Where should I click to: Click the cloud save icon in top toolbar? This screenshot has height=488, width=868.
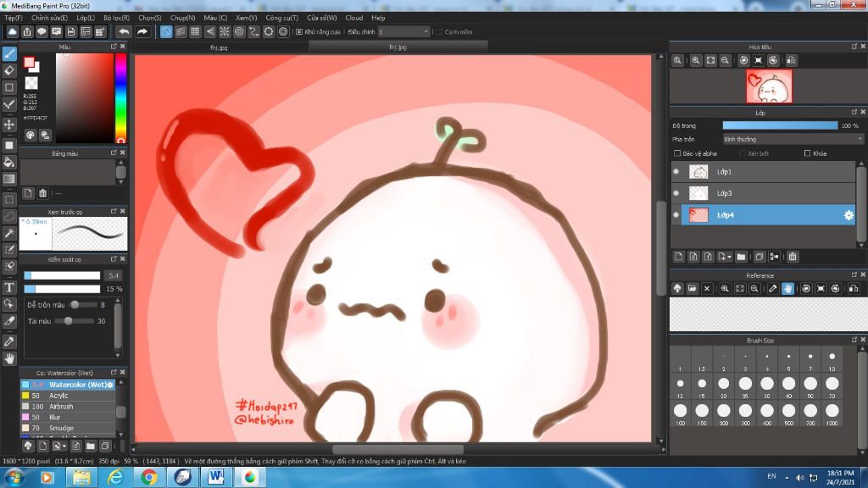[12, 32]
